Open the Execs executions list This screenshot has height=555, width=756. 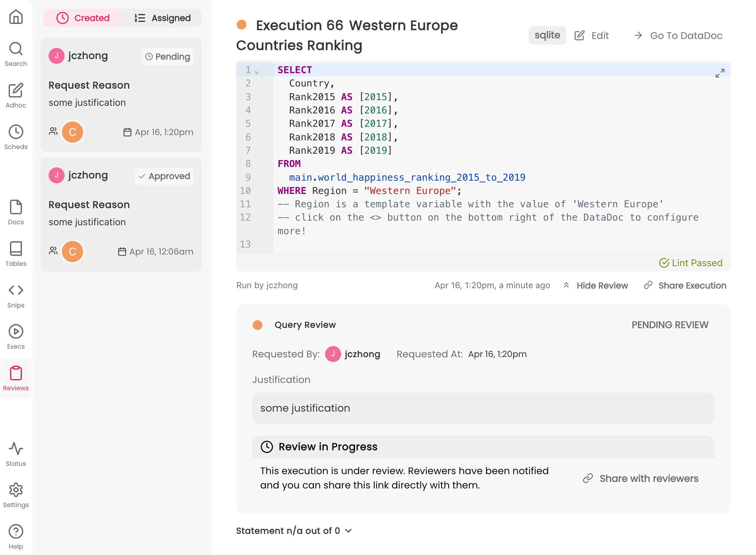(x=16, y=337)
